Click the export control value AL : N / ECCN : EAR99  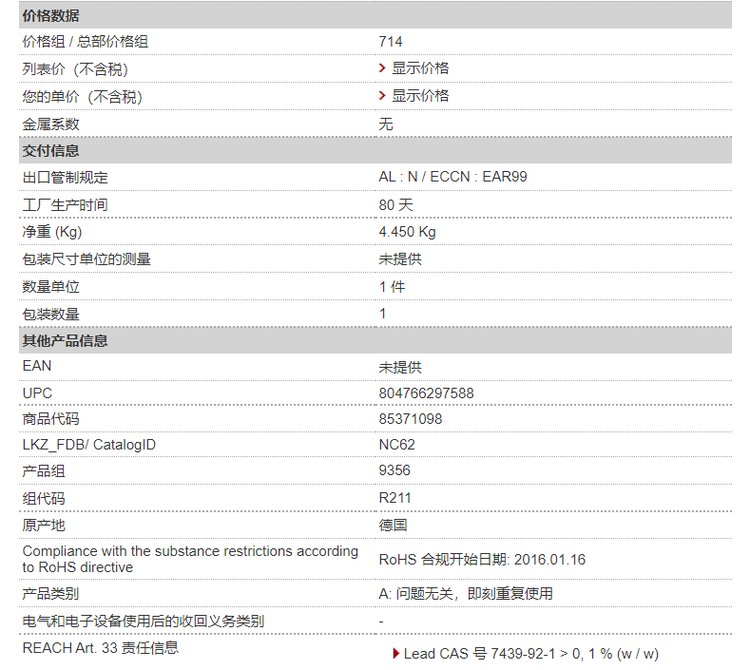453,177
